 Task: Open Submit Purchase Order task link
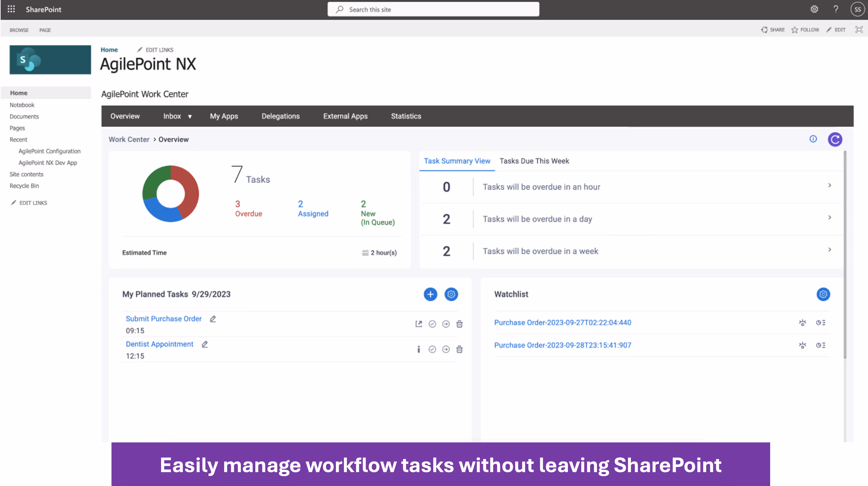[x=163, y=319]
